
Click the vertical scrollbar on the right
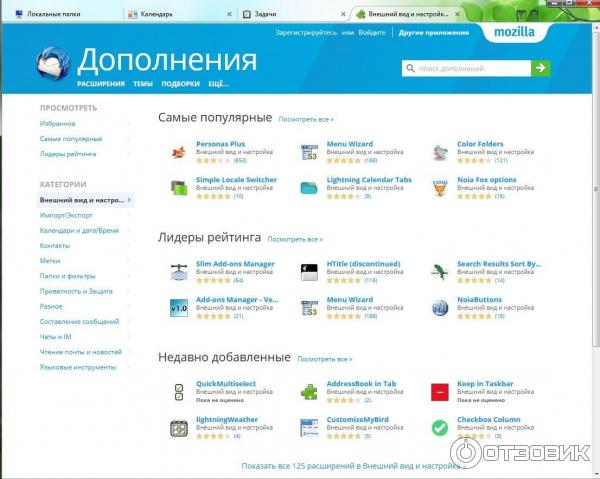click(x=596, y=200)
